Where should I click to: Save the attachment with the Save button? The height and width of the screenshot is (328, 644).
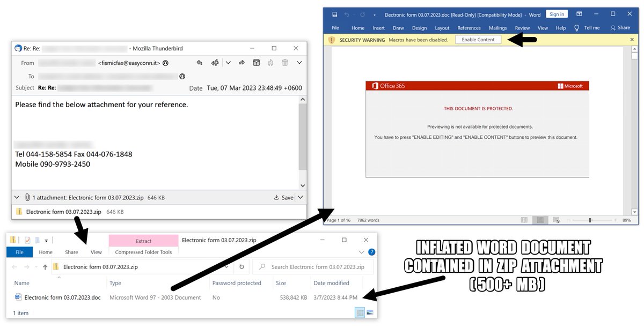click(x=283, y=197)
